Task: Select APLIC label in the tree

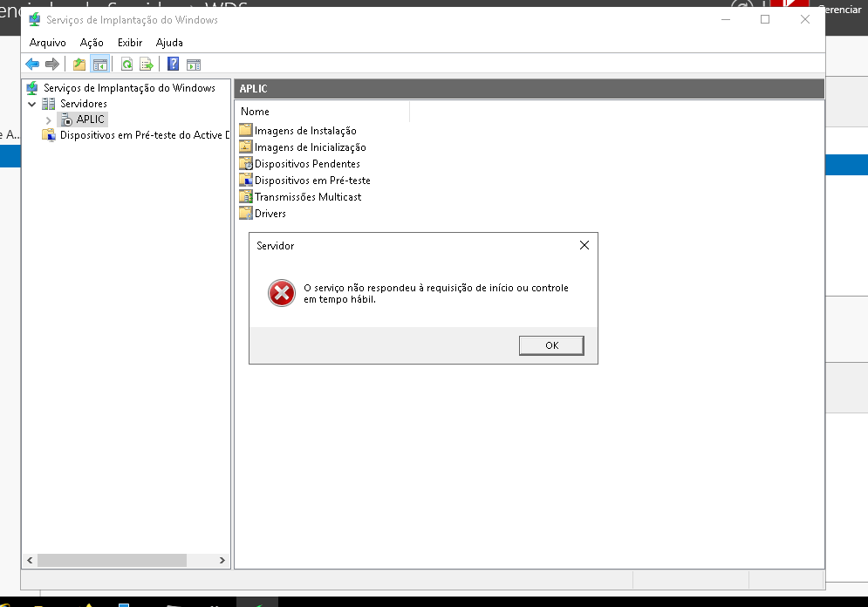Action: [90, 119]
